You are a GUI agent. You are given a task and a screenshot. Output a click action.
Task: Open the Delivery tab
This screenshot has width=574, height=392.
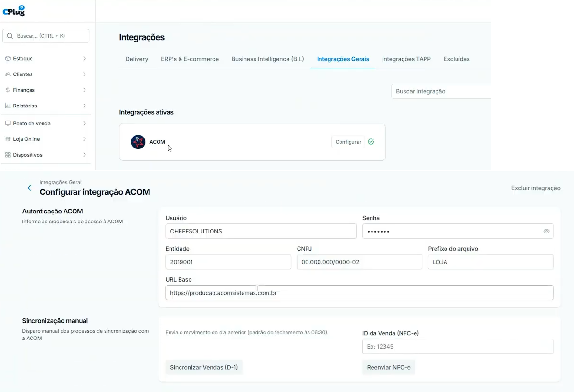[x=137, y=59]
